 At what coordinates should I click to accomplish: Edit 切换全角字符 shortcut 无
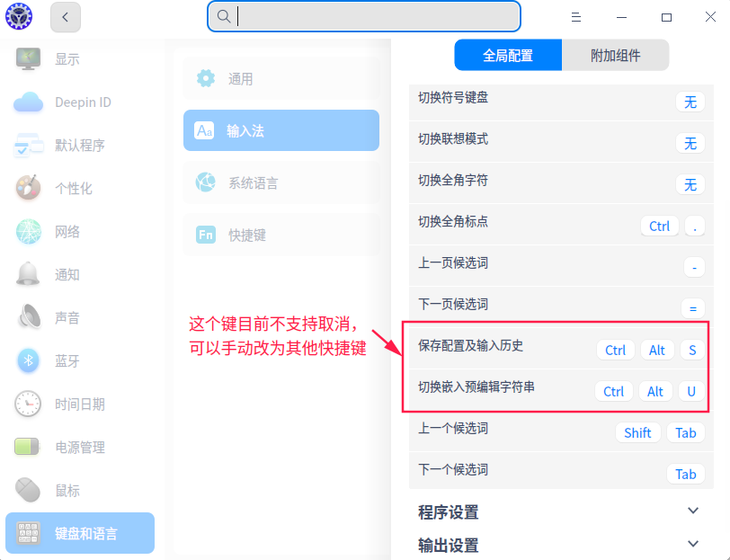click(690, 185)
